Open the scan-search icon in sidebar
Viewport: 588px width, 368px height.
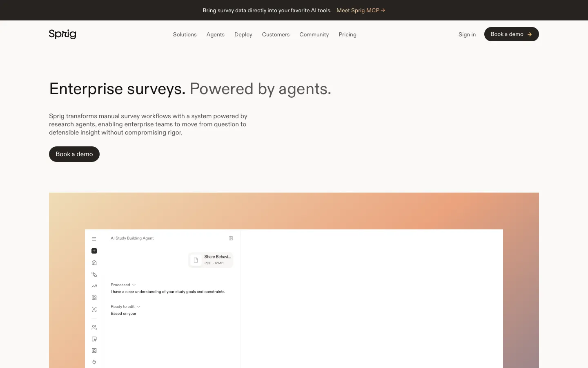coord(94,310)
